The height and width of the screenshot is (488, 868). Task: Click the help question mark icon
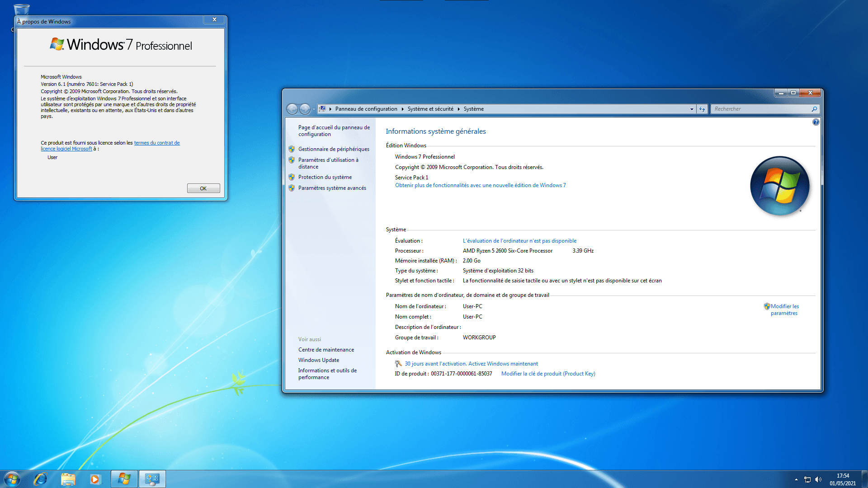(816, 122)
